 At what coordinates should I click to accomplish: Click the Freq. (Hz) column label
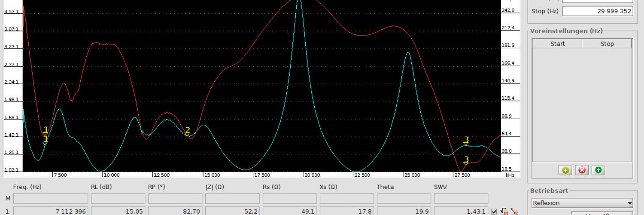pos(27,187)
